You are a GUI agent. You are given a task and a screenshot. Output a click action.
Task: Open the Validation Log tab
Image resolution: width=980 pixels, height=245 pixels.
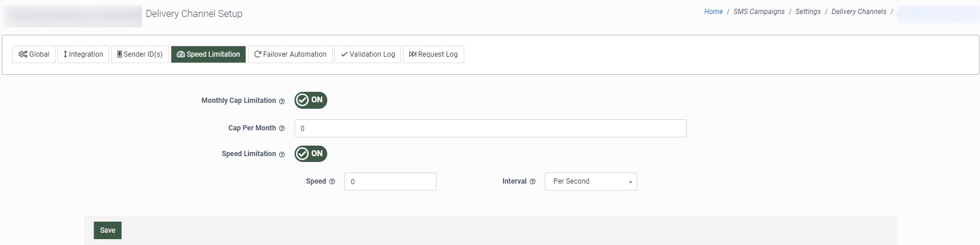tap(368, 54)
